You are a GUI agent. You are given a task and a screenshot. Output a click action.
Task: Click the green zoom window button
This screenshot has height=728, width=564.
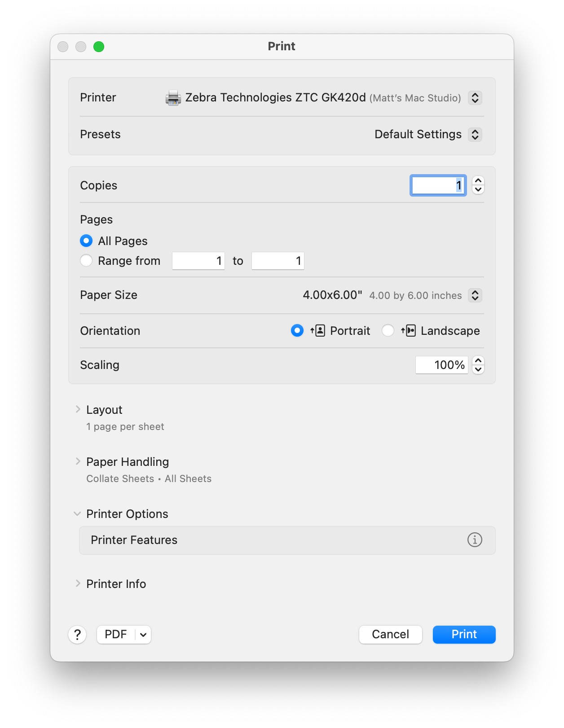click(x=99, y=47)
